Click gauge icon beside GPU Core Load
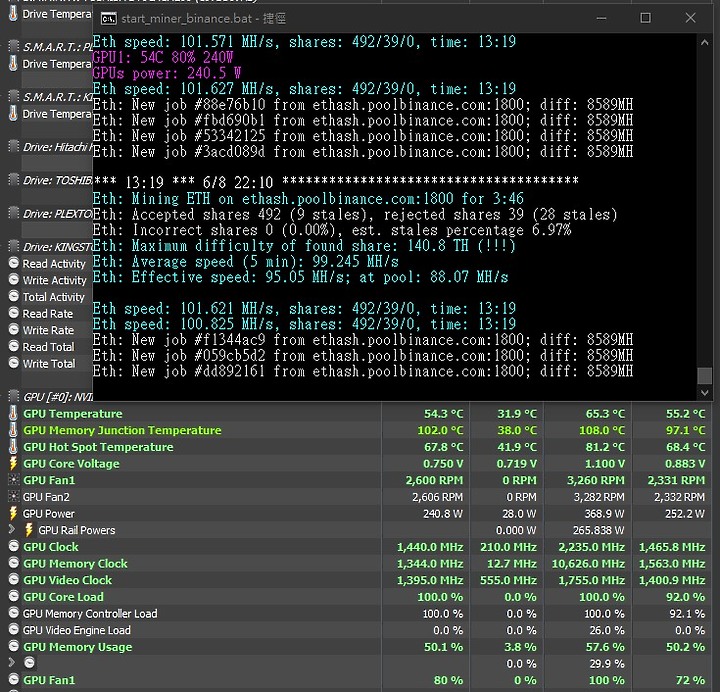720x692 pixels. pos(14,596)
